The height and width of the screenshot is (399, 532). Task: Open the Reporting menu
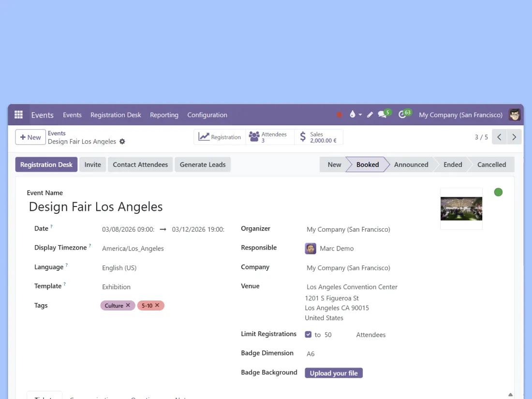pos(164,115)
